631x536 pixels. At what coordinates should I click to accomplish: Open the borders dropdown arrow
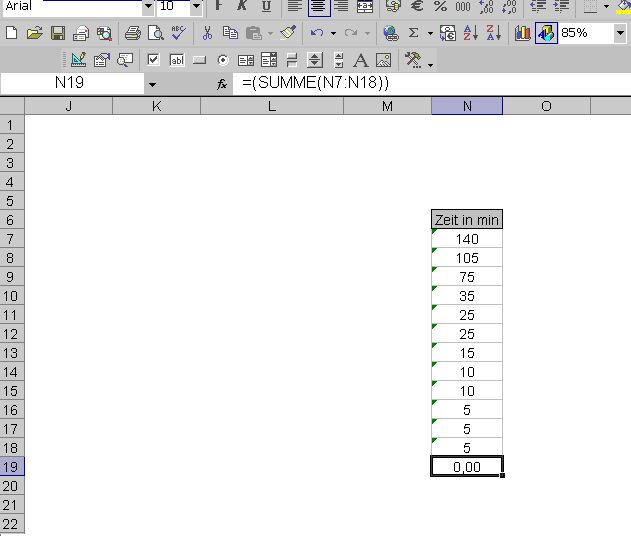click(x=606, y=6)
